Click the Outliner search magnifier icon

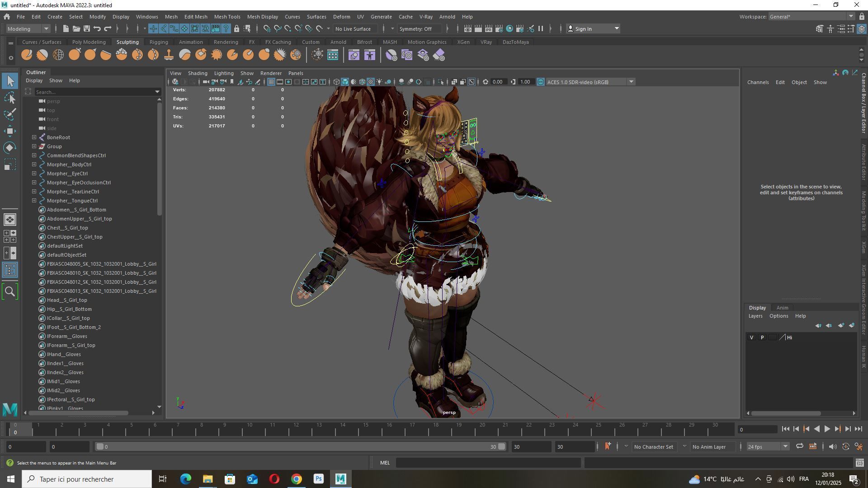(x=10, y=292)
